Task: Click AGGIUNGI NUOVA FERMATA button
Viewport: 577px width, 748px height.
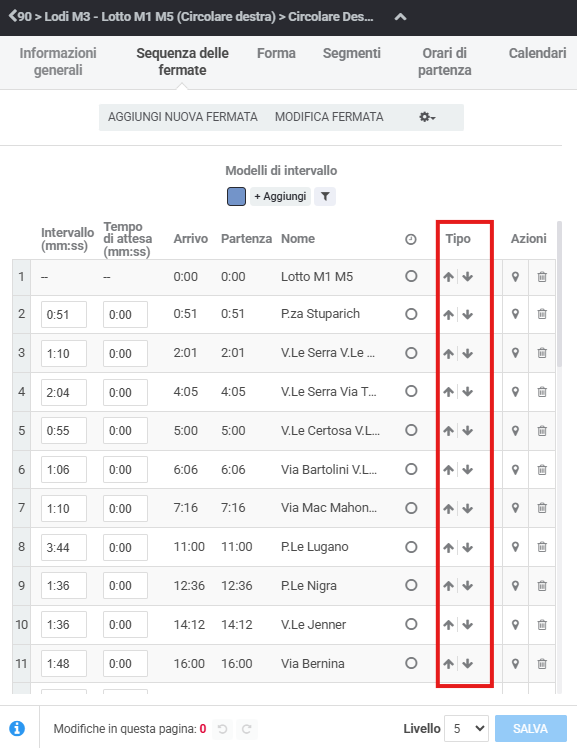Action: (x=183, y=117)
